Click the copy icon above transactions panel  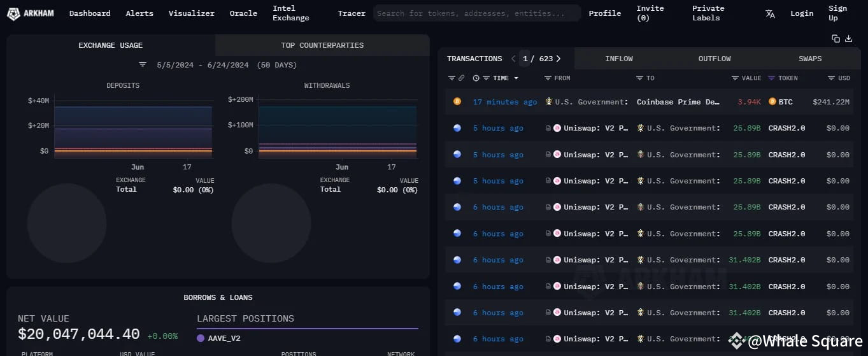[836, 39]
